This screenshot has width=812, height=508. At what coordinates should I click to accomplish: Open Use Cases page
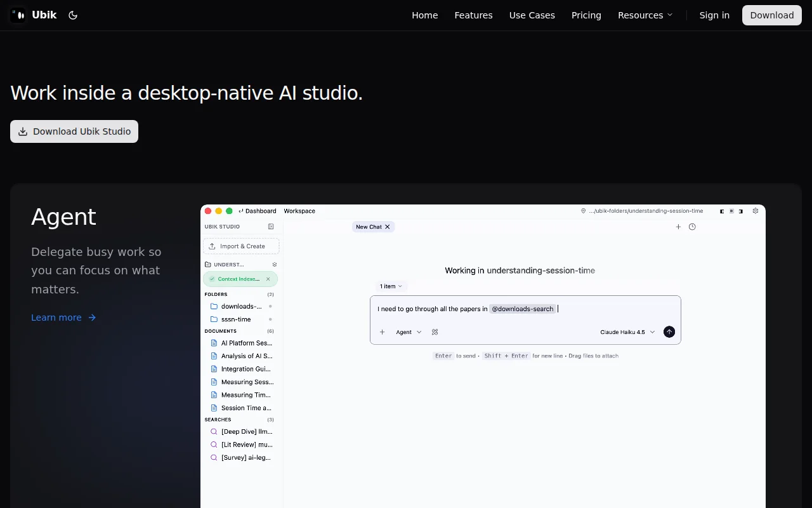(x=532, y=15)
